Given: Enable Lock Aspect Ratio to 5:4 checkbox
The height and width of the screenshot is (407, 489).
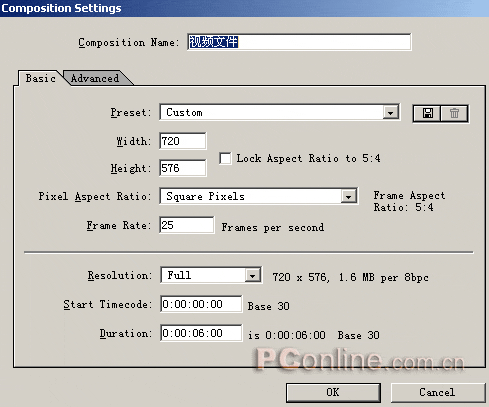Looking at the screenshot, I should tap(225, 158).
